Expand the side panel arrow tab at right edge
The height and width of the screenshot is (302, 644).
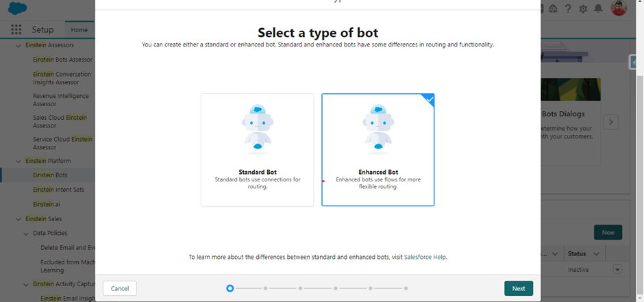coord(632,62)
